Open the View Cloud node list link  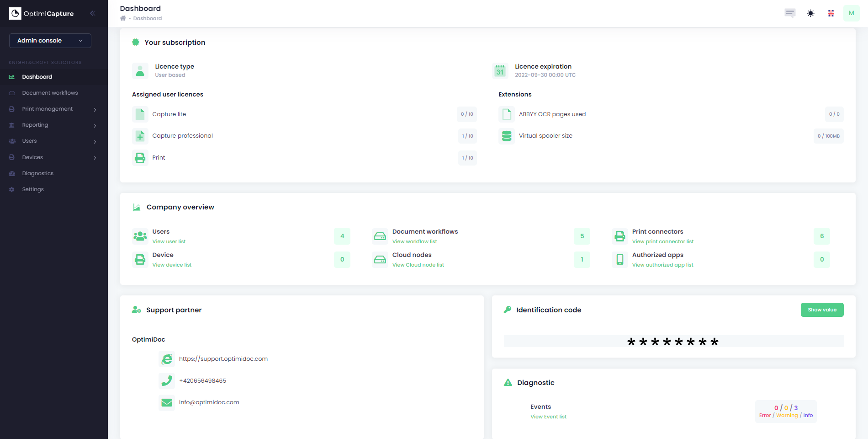(418, 265)
